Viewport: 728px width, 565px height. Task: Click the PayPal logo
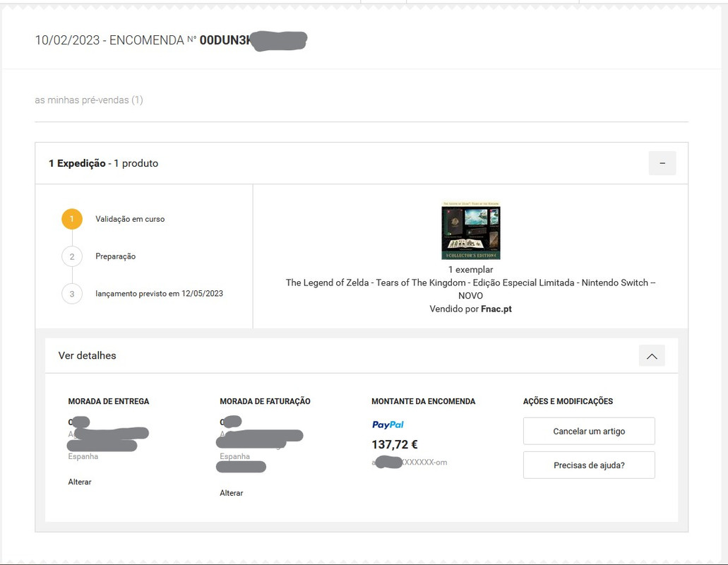388,424
